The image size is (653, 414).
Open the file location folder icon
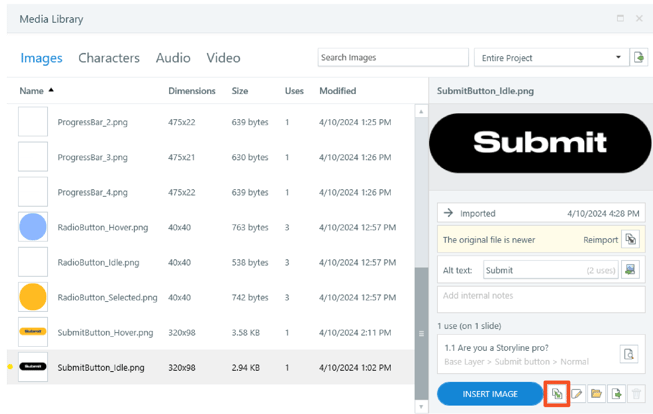point(596,394)
